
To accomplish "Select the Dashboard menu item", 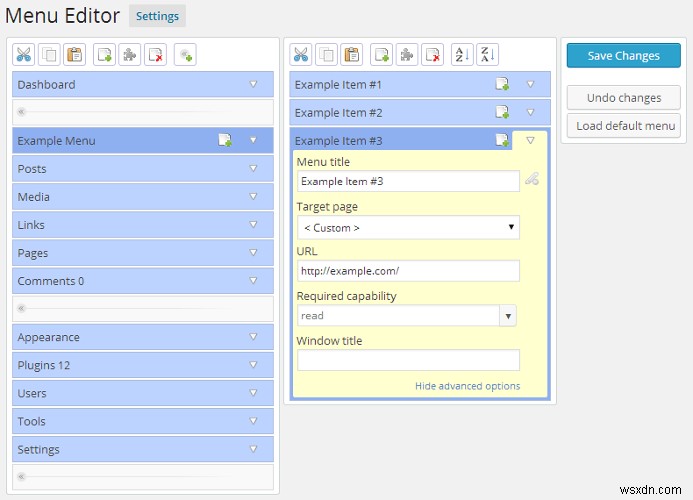I will tap(143, 84).
